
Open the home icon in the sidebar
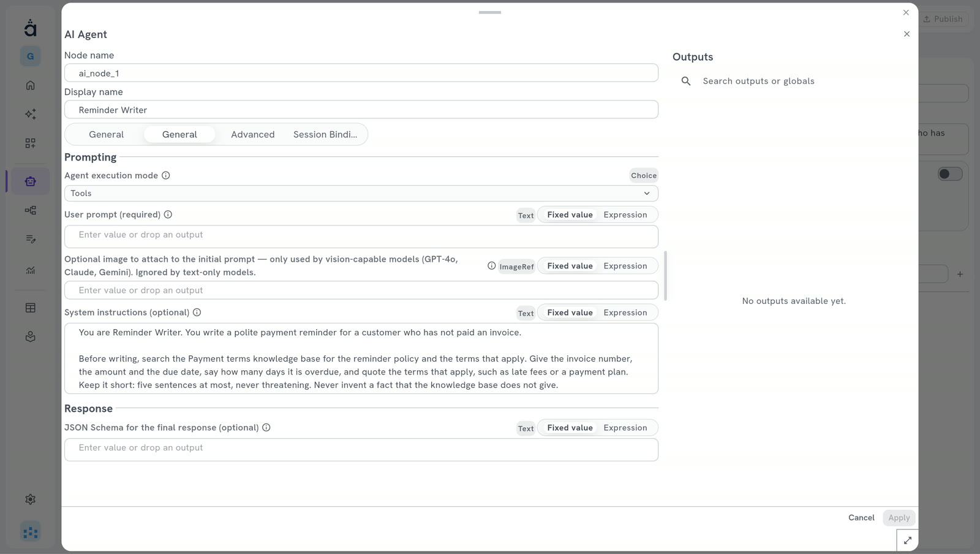[x=30, y=85]
